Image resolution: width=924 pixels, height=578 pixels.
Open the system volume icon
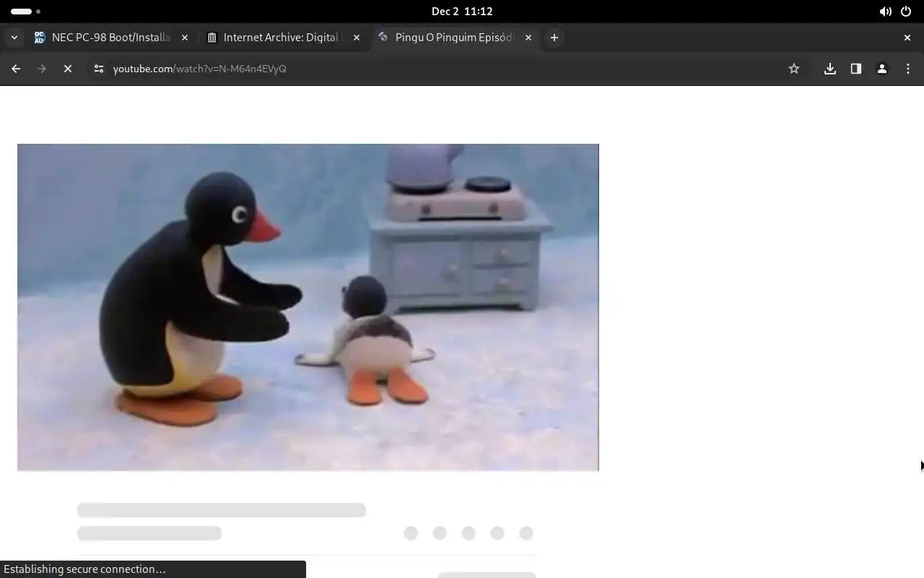point(885,12)
